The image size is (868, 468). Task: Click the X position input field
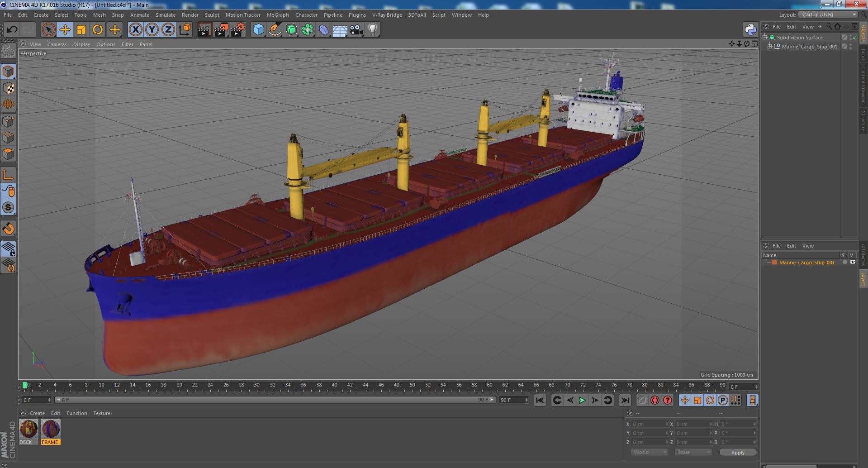(x=650, y=424)
